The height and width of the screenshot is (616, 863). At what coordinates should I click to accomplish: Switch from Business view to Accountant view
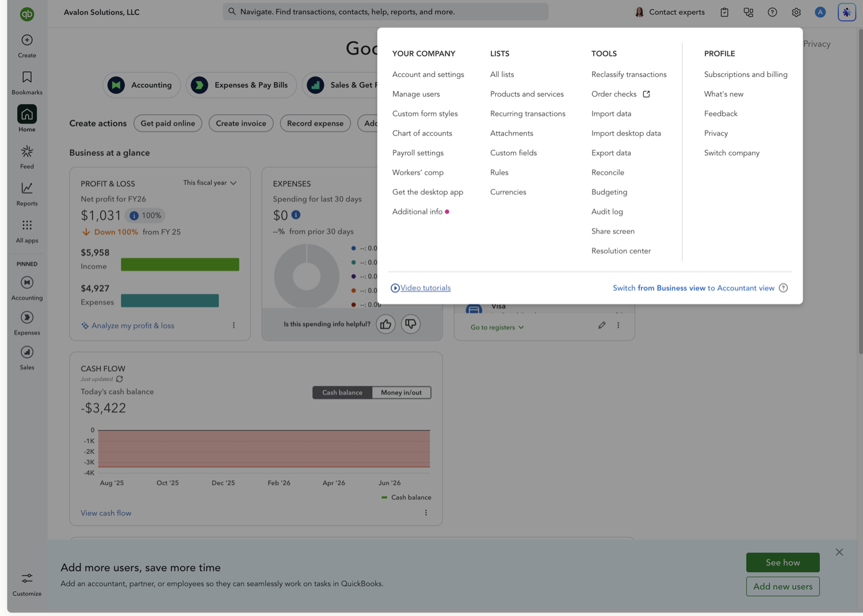pyautogui.click(x=693, y=288)
